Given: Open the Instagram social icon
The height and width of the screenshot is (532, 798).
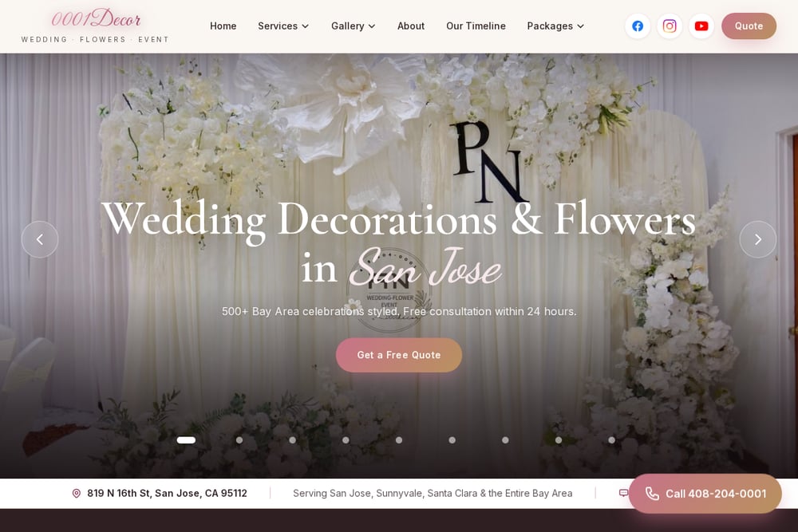Looking at the screenshot, I should pyautogui.click(x=670, y=26).
